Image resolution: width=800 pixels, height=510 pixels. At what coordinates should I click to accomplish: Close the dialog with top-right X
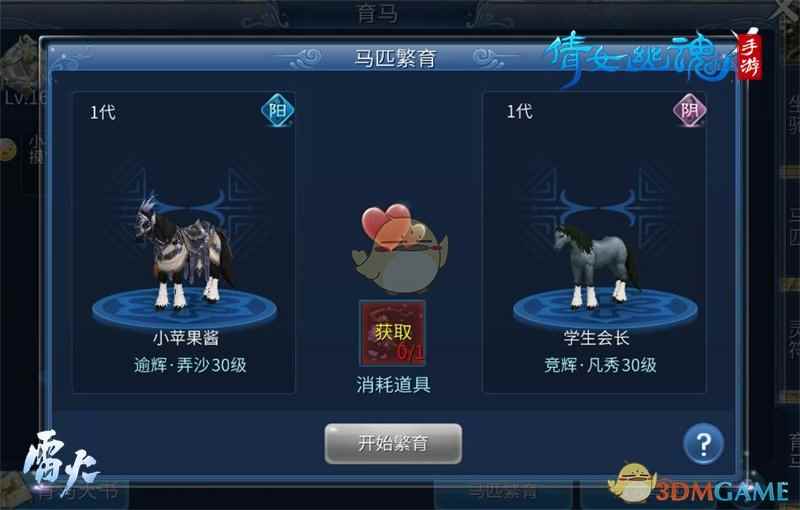tap(786, 10)
